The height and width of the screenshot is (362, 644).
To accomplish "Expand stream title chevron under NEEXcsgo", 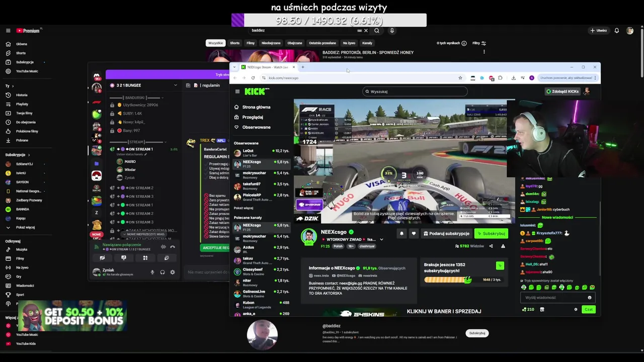I will pos(381,240).
